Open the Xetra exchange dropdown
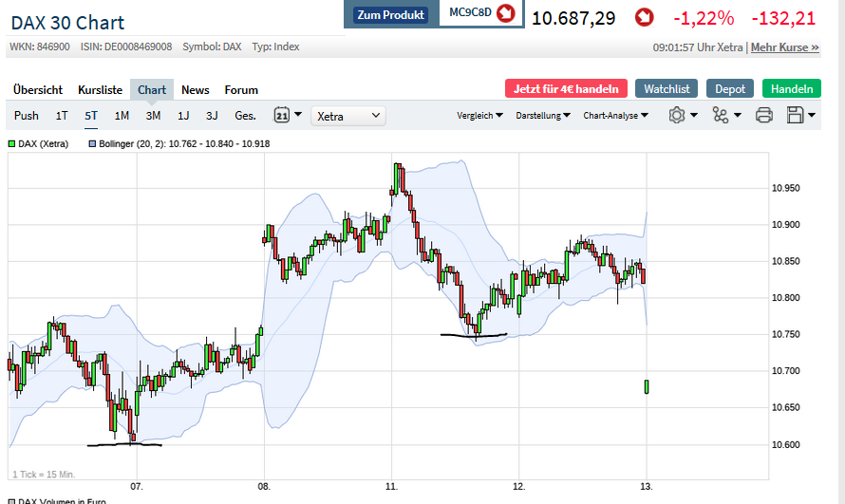This screenshot has width=845, height=504. point(348,116)
